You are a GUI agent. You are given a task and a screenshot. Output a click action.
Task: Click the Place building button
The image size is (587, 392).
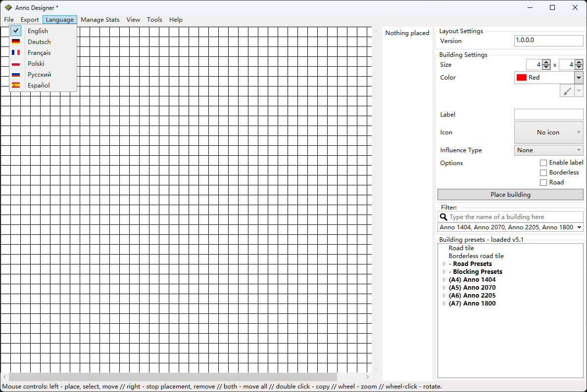tap(510, 194)
